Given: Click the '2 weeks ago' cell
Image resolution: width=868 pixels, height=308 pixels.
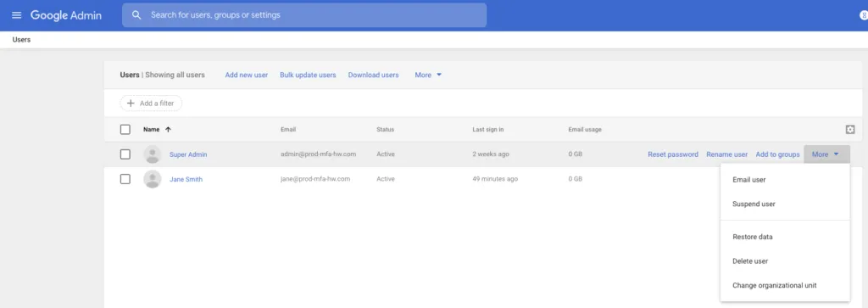Looking at the screenshot, I should (491, 154).
